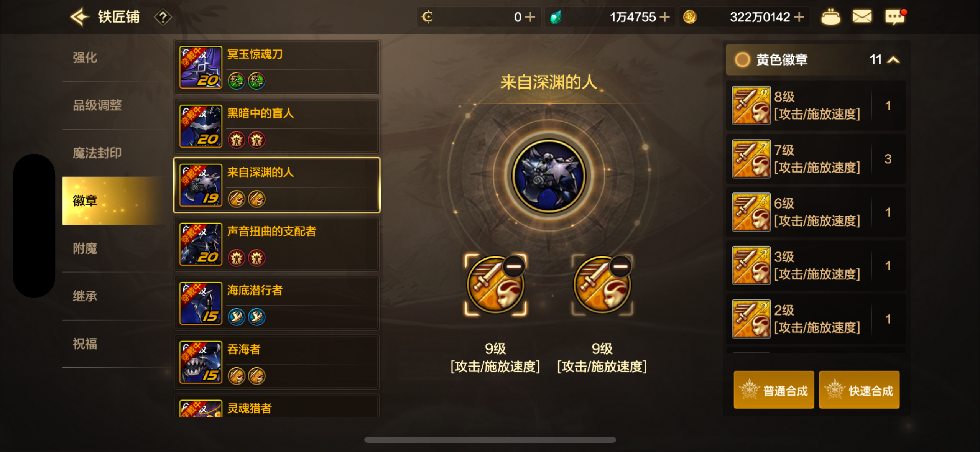
Task: Click the central round shoulder armor icon
Action: pos(549,176)
